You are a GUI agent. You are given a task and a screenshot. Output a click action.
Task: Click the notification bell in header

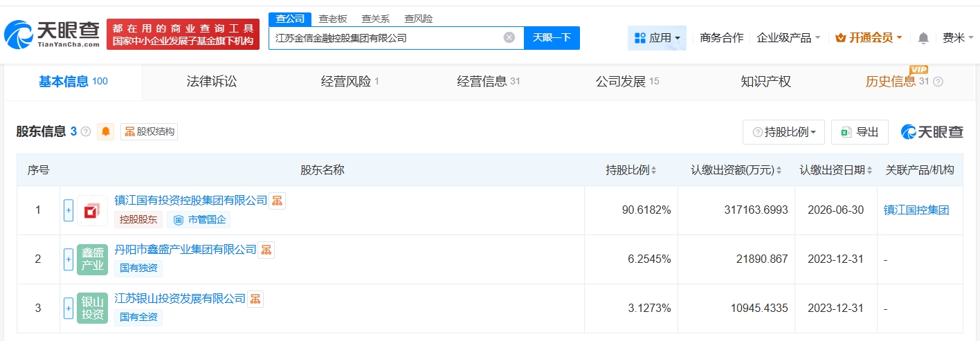pos(923,38)
